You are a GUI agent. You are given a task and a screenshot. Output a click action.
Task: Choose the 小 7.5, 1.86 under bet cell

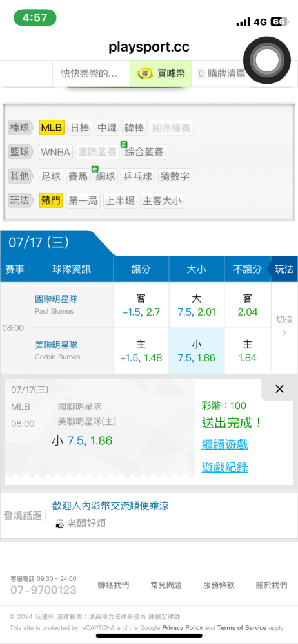coord(196,351)
